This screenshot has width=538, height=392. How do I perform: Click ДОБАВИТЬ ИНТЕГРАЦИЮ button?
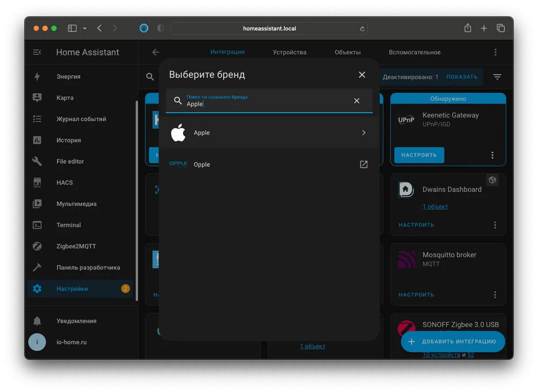coord(453,342)
